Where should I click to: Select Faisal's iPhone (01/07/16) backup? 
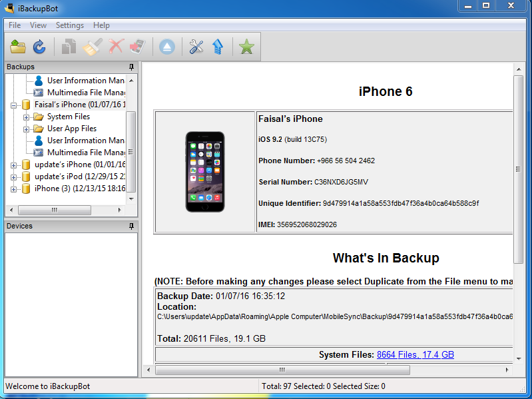point(80,105)
